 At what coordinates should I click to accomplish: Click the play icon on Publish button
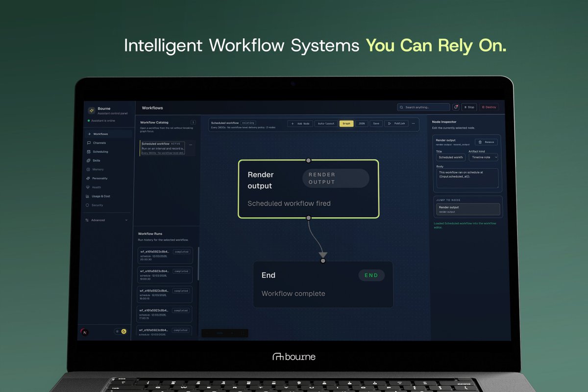point(391,123)
